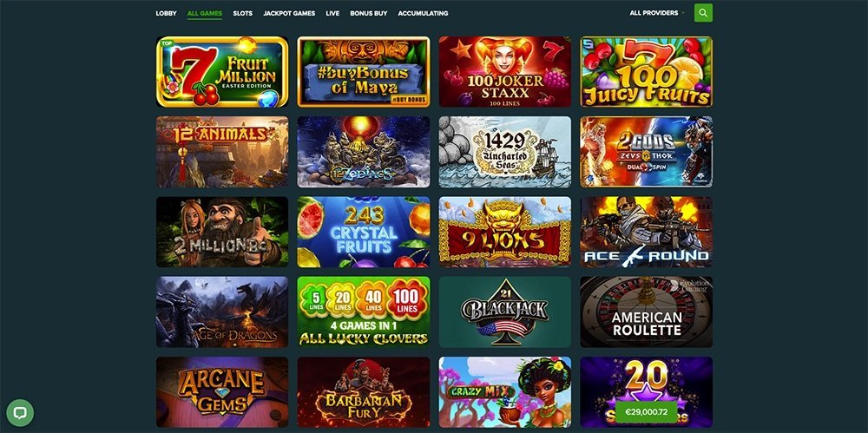868x433 pixels.
Task: Open the 12 Animals game tile
Action: 222,152
